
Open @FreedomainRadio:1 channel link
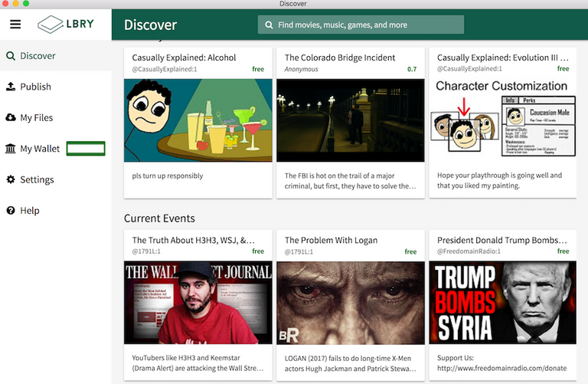[469, 251]
